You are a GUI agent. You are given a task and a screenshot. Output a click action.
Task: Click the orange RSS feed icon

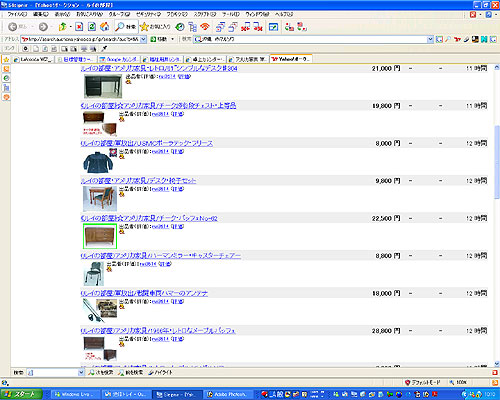(205, 27)
